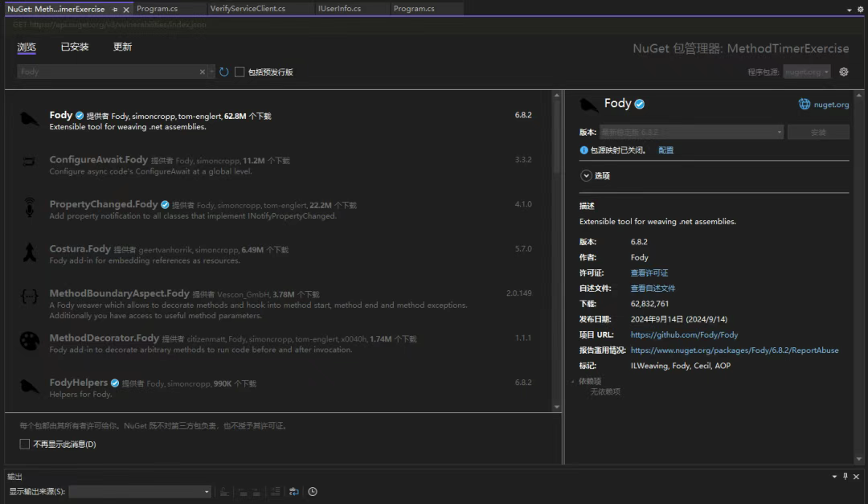Open the 版本 version dropdown

tap(691, 132)
